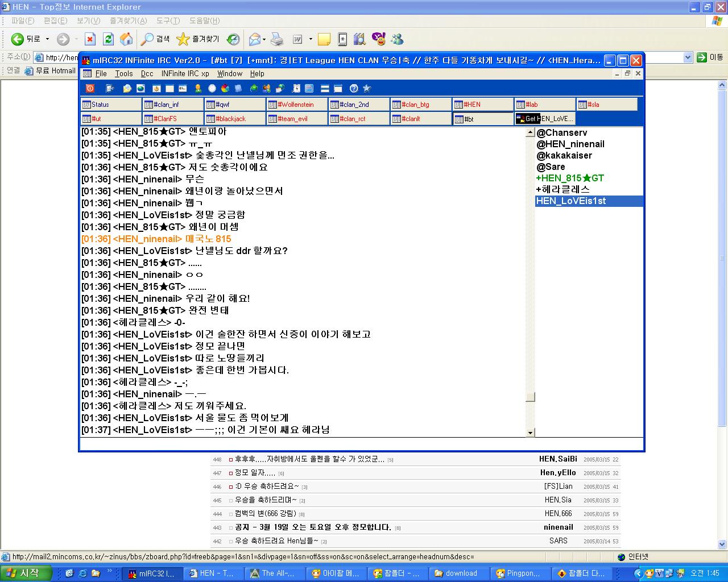728x582 pixels.
Task: Click the IE Home button icon
Action: pos(126,39)
